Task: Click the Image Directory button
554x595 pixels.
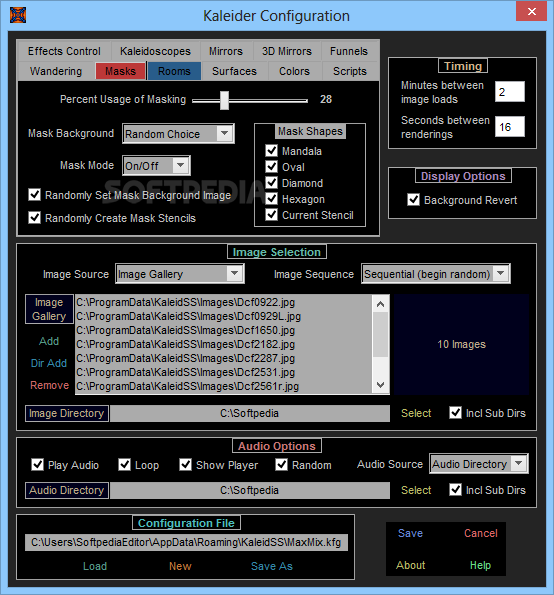Action: click(x=67, y=413)
